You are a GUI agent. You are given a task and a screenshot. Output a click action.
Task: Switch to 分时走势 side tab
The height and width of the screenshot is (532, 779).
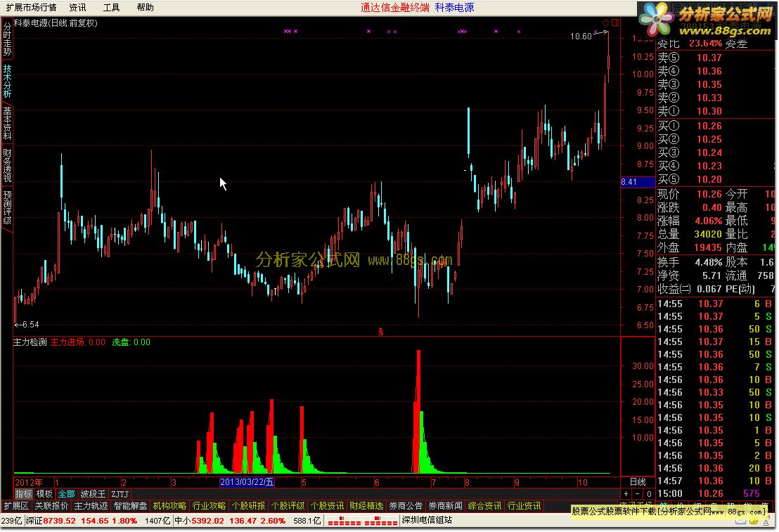[7, 39]
